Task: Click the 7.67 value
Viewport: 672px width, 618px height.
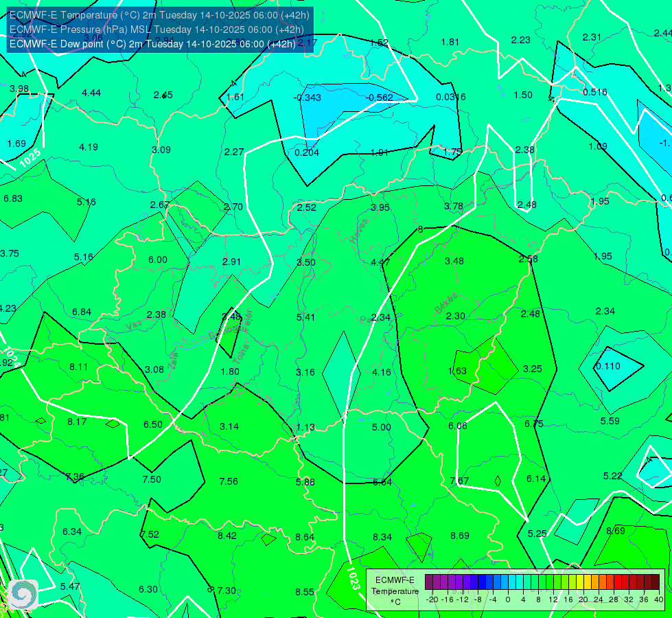Action: (459, 481)
